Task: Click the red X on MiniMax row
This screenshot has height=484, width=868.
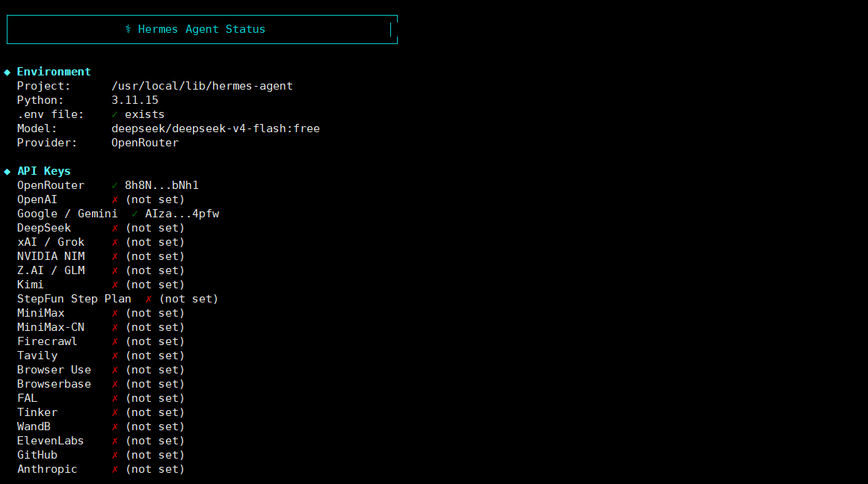Action: point(115,313)
